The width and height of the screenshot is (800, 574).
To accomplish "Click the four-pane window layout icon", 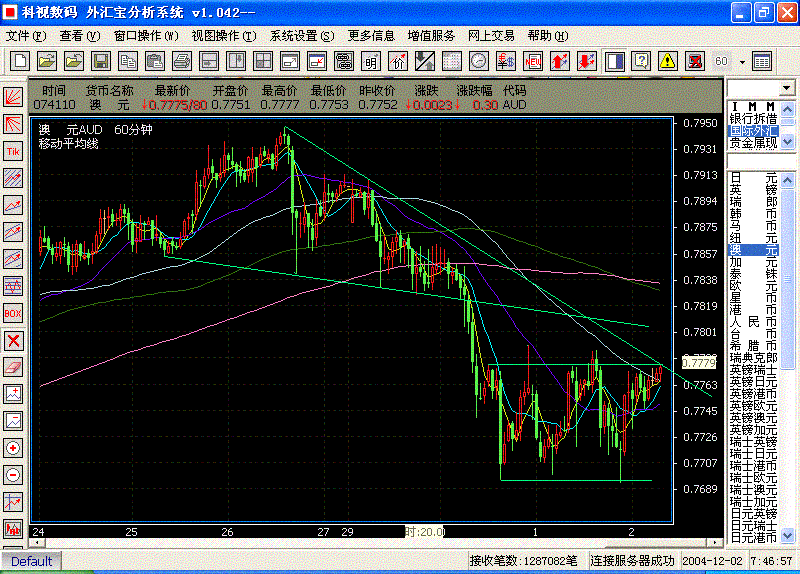I will 263,61.
